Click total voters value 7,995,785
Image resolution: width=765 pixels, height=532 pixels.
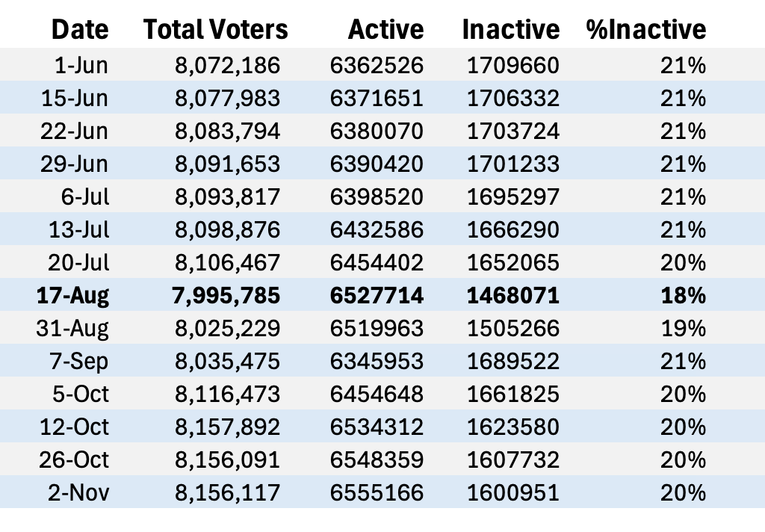227,296
